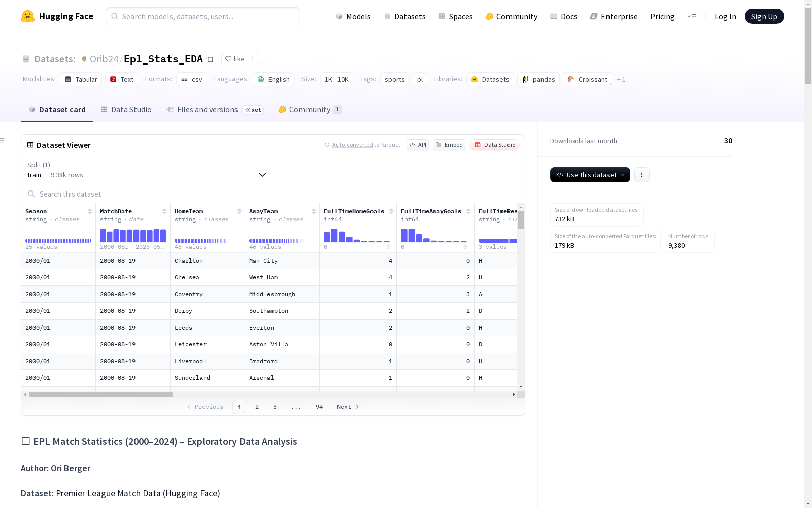
Task: Jump to page 94 of the dataset
Action: (319, 407)
